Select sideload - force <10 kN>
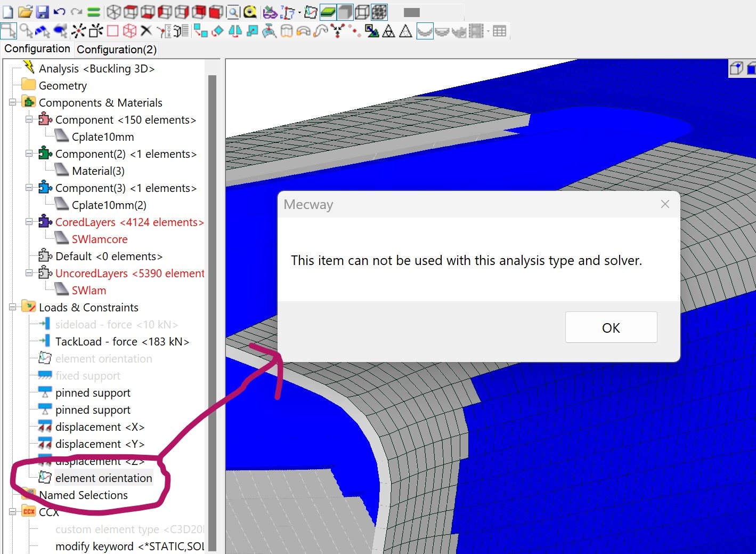Image resolution: width=756 pixels, height=554 pixels. pos(116,325)
